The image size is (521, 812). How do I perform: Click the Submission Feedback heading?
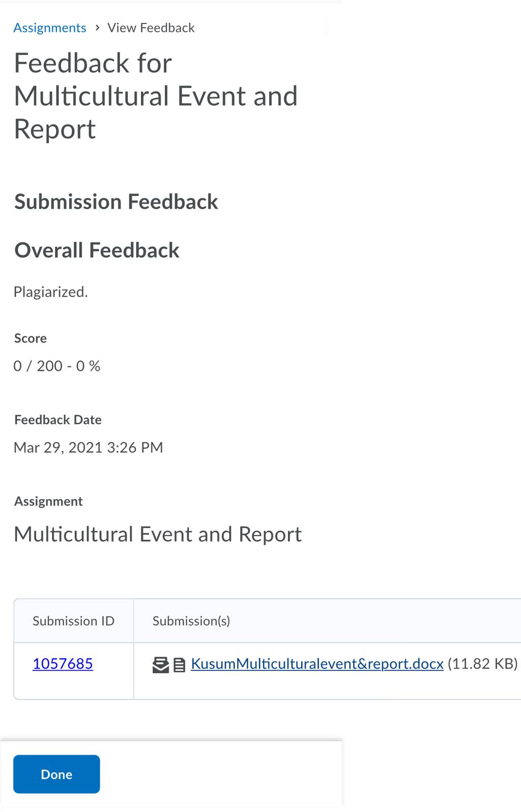(116, 202)
